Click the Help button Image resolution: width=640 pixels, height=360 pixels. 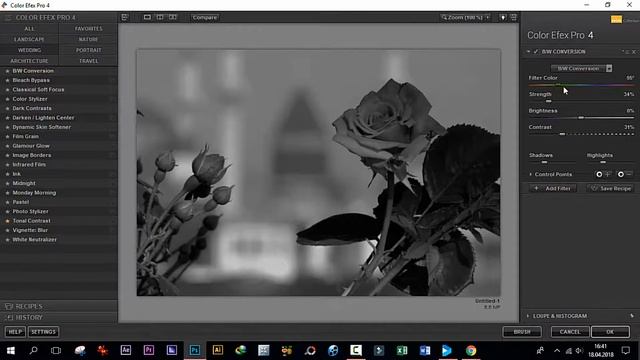pos(15,332)
